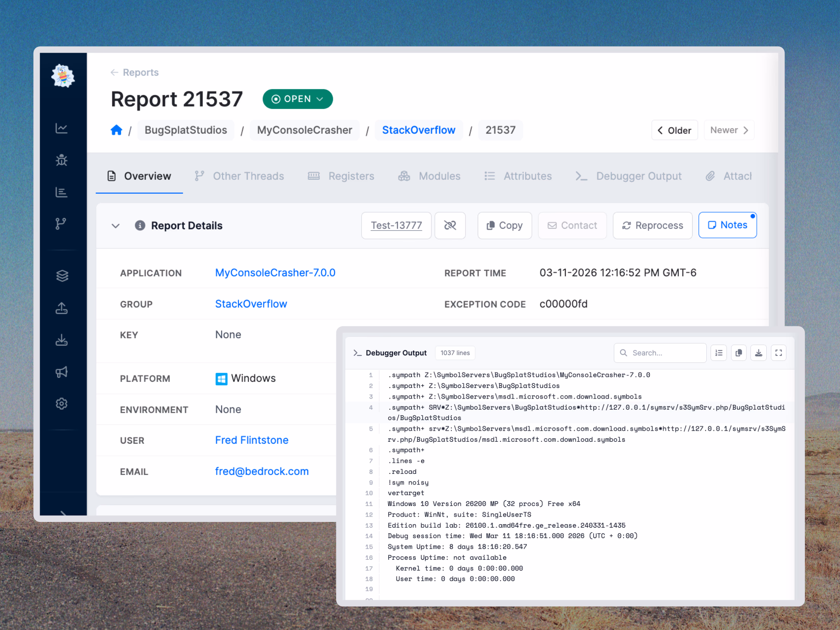Collapse the Report Details section
840x630 pixels.
[116, 226]
